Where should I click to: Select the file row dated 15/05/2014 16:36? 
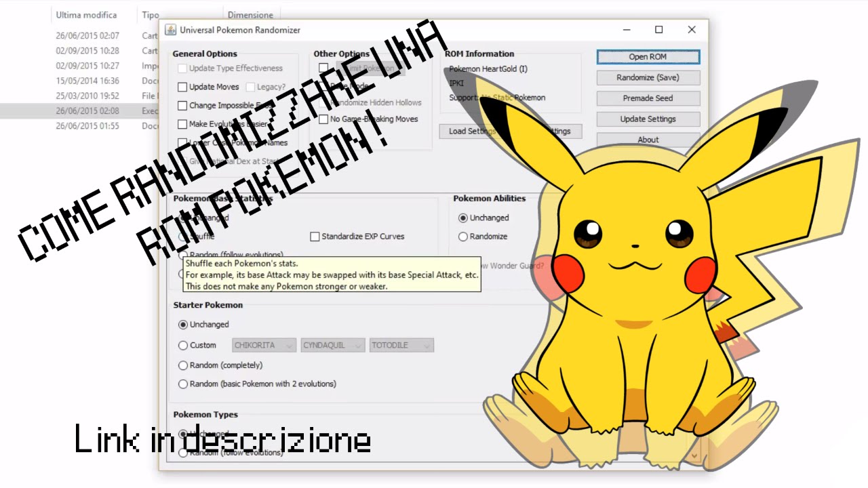click(x=80, y=81)
